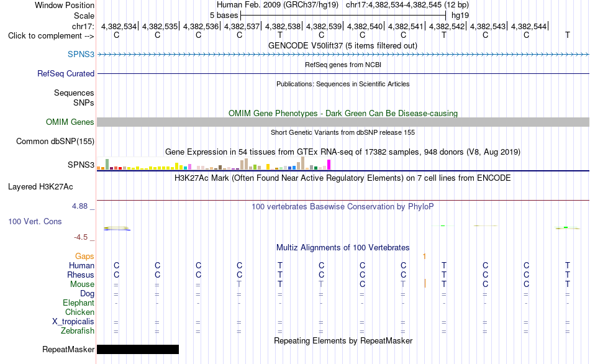Image resolution: width=590 pixels, height=364 pixels.
Task: Click the RefSeq Curated horizontal line
Action: 343,74
